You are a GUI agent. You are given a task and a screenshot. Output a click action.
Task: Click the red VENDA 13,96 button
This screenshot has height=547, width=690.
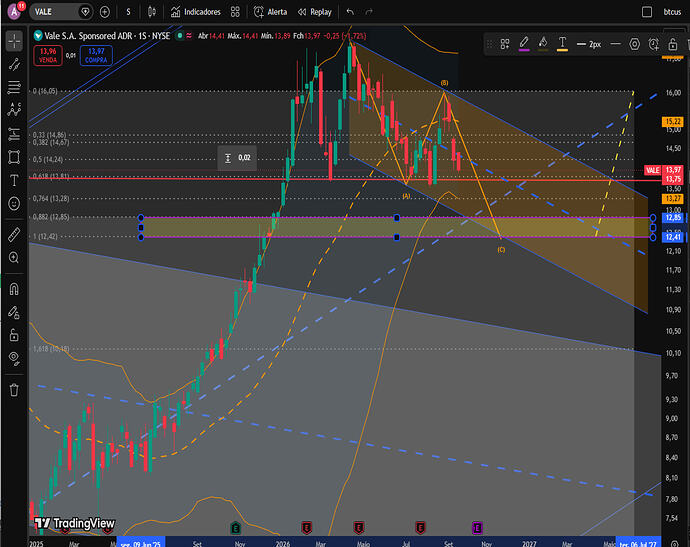[48, 55]
